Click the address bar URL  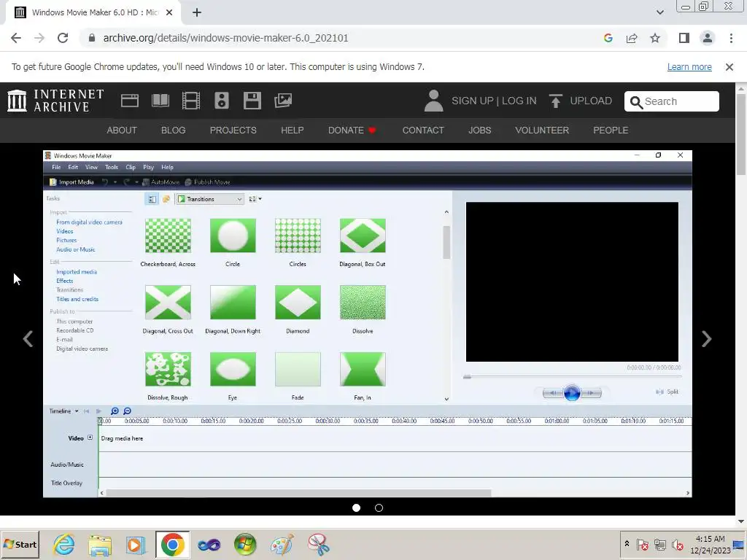pos(226,38)
